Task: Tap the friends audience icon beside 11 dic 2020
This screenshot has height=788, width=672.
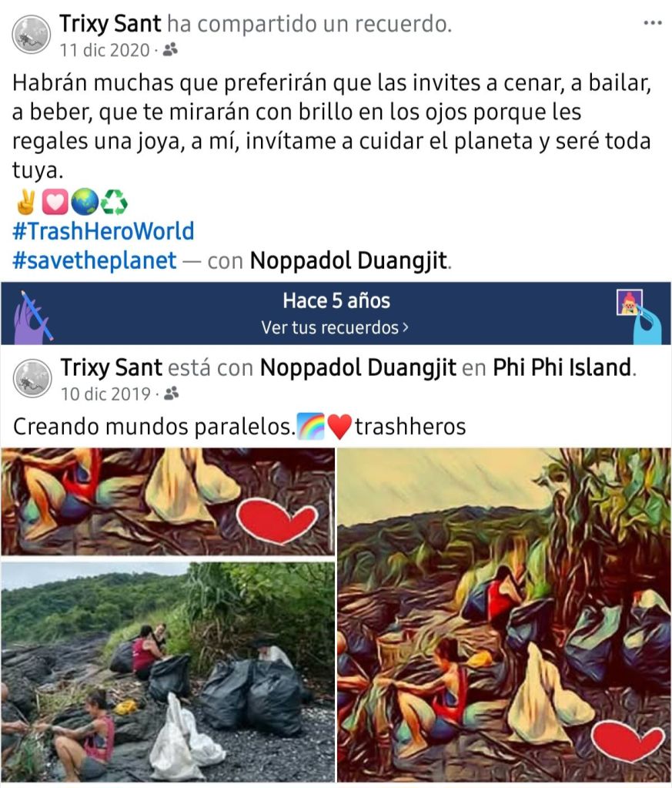Action: (x=171, y=50)
